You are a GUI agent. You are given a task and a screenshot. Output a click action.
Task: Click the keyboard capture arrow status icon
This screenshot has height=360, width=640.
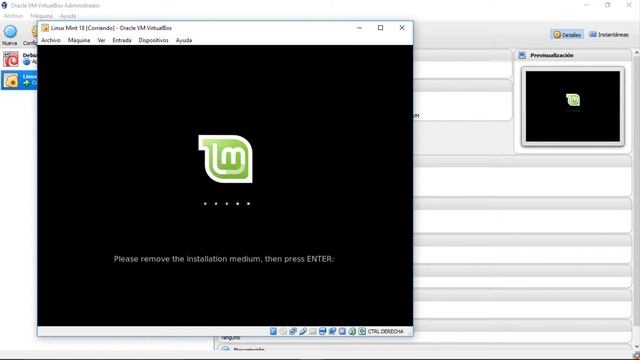(x=362, y=331)
